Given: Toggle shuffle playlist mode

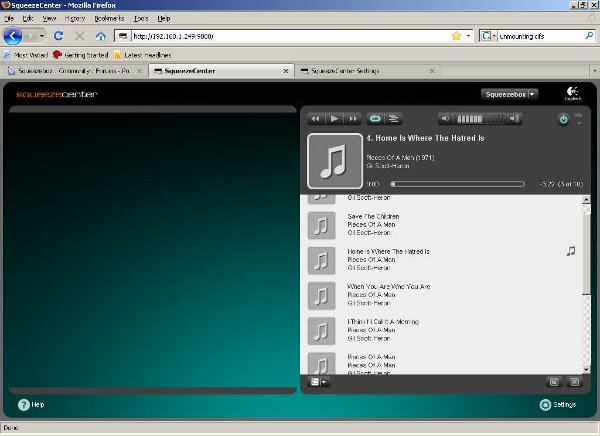Looking at the screenshot, I should point(393,119).
